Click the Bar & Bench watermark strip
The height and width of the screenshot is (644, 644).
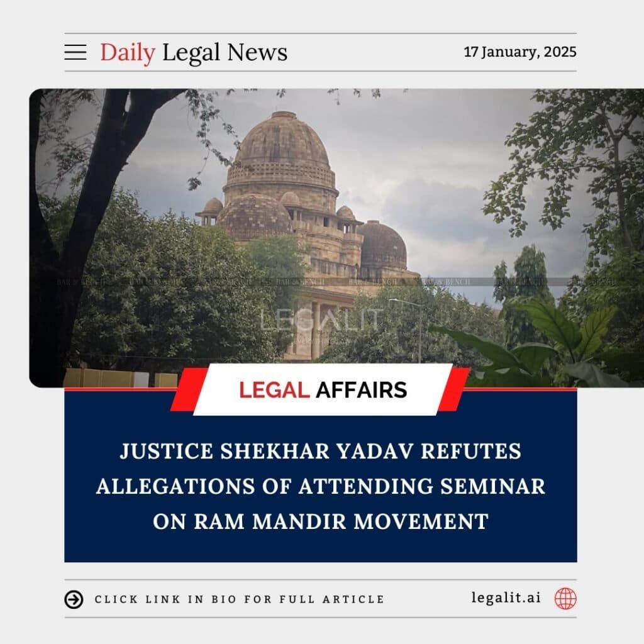pyautogui.click(x=336, y=282)
